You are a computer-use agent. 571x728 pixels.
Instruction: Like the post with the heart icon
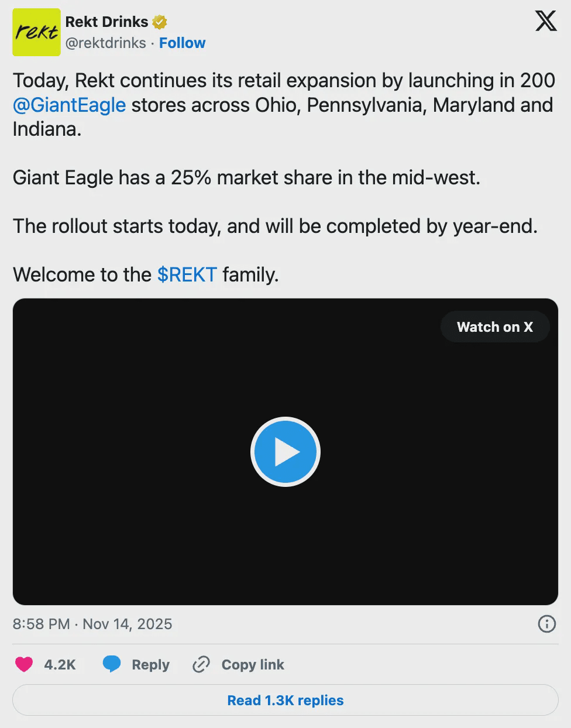tap(24, 665)
